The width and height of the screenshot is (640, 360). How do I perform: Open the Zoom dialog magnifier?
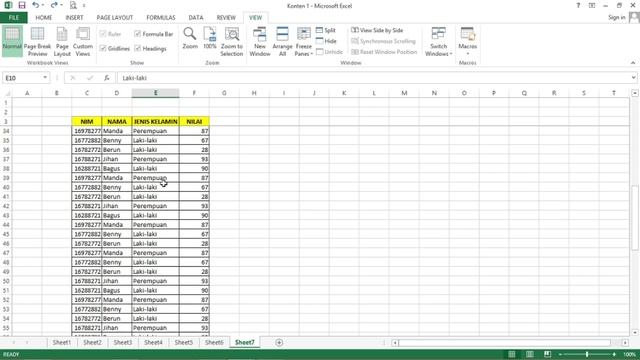click(x=190, y=38)
